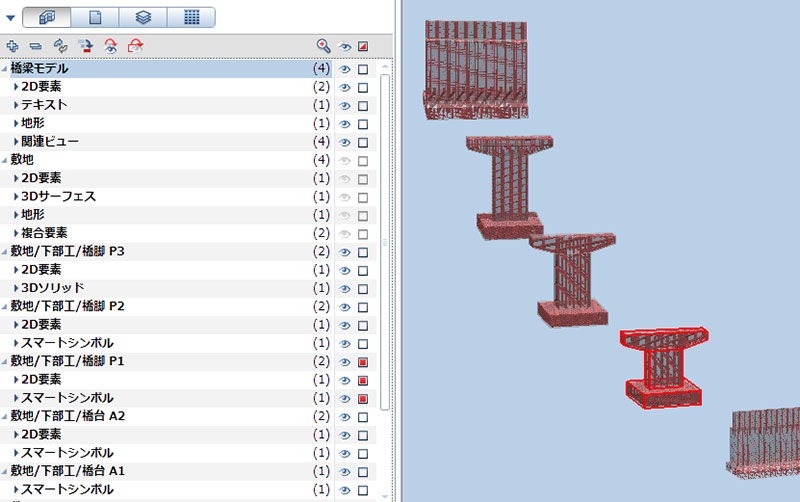Screen dimensions: 800x502
Task: Select the 関連ビュー row
Action: tap(166, 142)
